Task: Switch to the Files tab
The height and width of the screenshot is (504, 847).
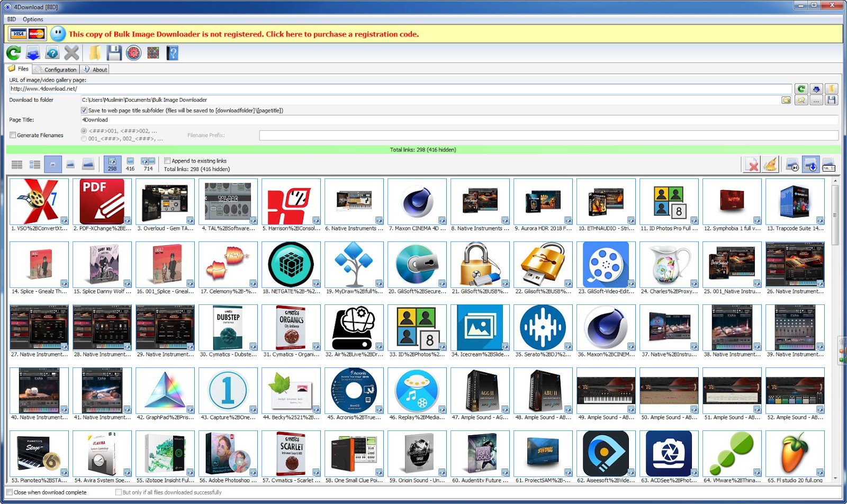Action: [x=19, y=69]
